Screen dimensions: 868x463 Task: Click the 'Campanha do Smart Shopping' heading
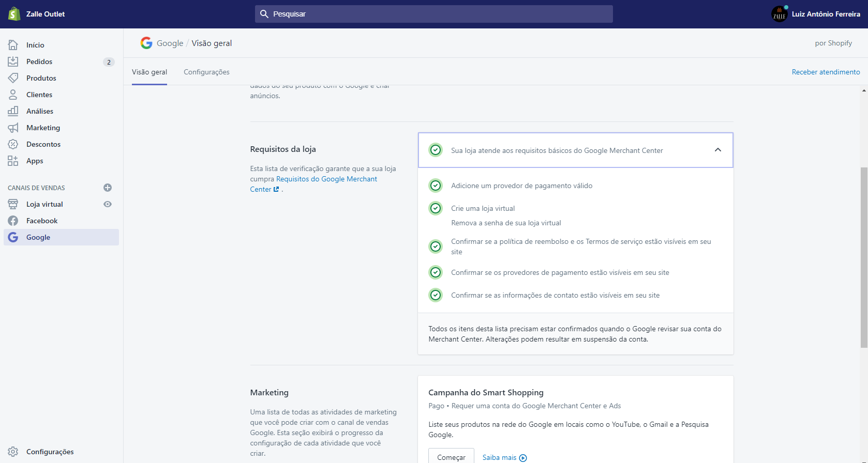tap(486, 392)
